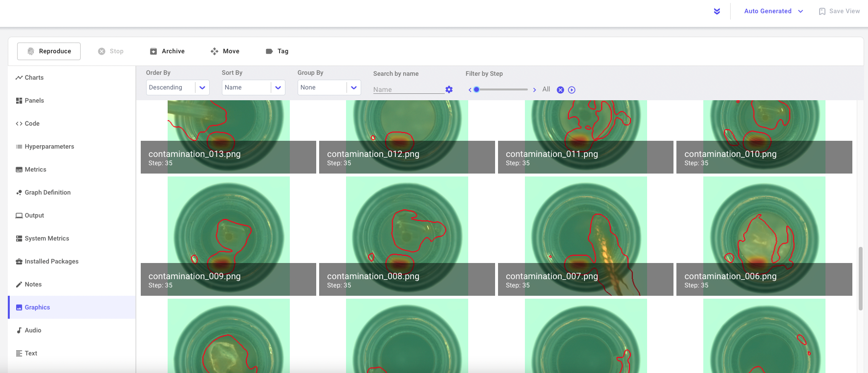Go to previous step with left arrow
This screenshot has height=373, width=868.
(470, 90)
